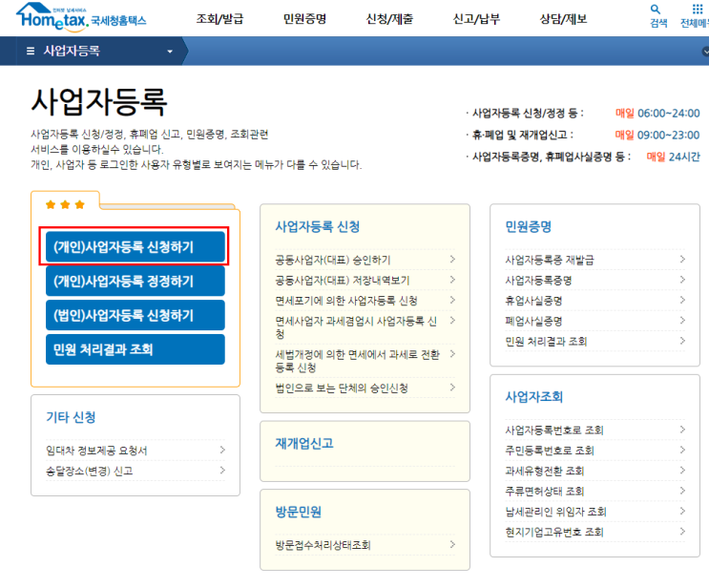Click the 민원증명 panel heading
Screen dimensions: 709x588
[528, 226]
